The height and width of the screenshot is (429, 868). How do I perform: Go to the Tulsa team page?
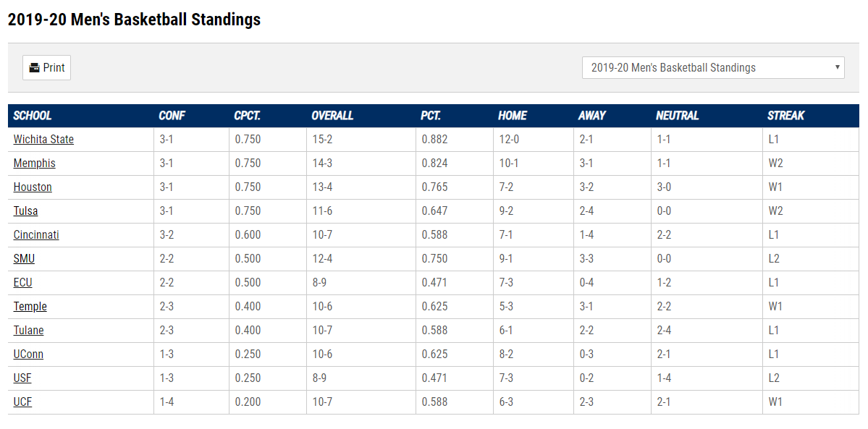point(25,211)
